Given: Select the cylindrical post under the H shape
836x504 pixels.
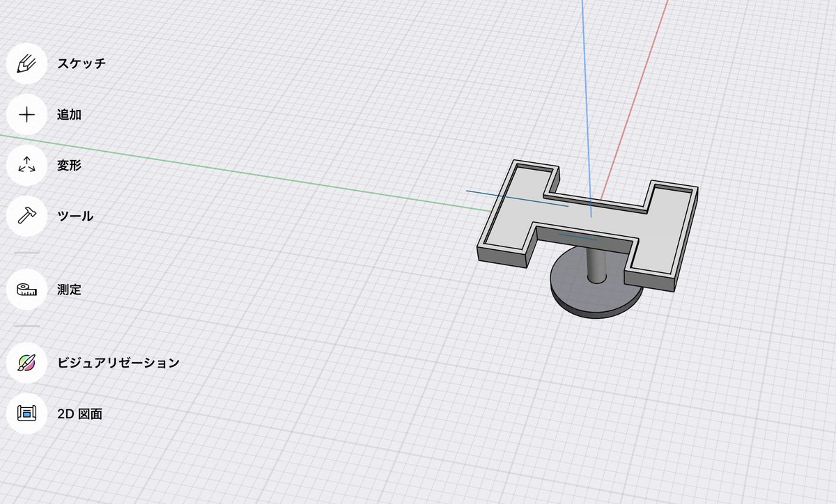Looking at the screenshot, I should (596, 265).
